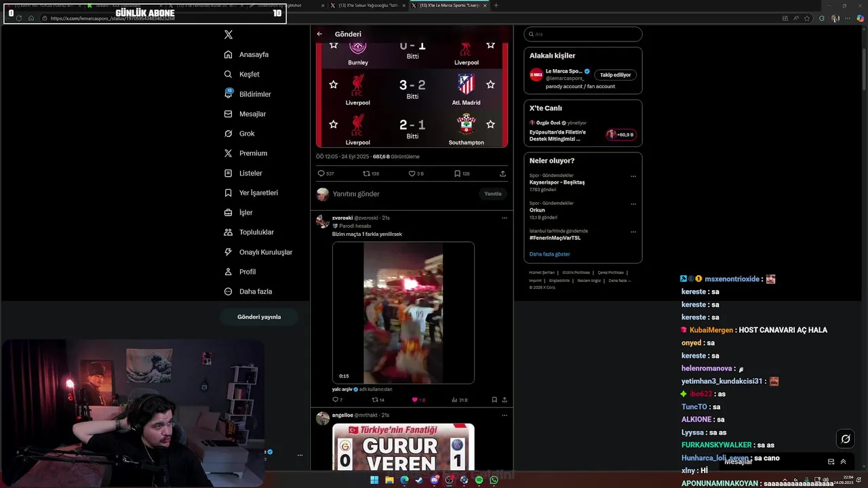This screenshot has height=488, width=868.
Task: Compose new message icon in Mesajlar drawer
Action: pos(831,462)
